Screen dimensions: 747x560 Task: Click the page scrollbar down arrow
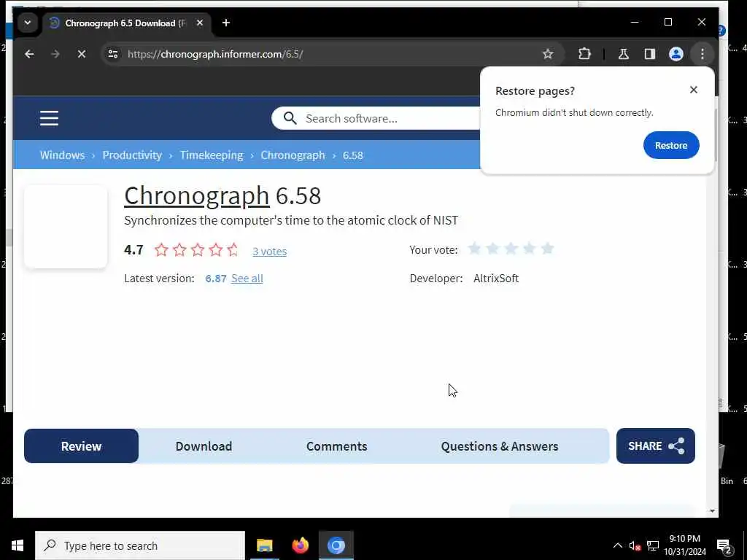(712, 511)
